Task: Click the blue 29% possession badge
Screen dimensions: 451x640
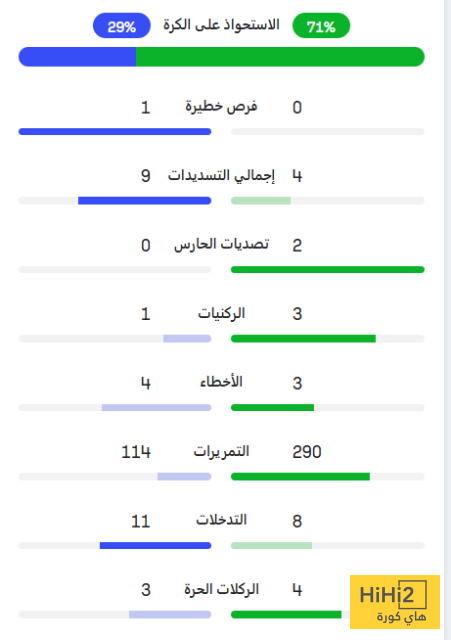Action: click(x=122, y=26)
